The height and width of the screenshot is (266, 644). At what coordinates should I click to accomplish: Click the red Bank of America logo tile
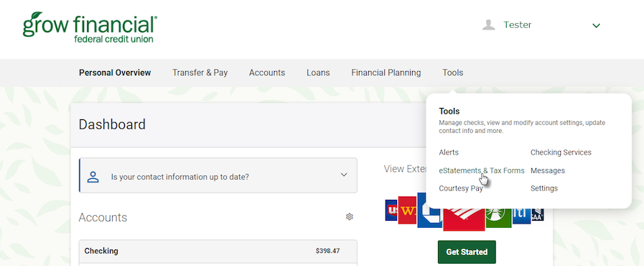tap(463, 217)
